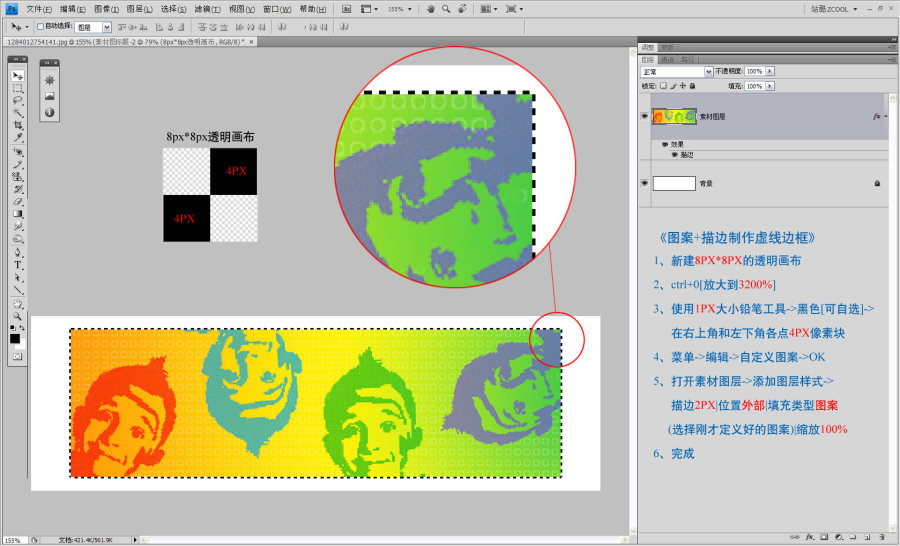Click the 背景 layer thumbnail
Viewport: 900px width, 546px height.
674,183
